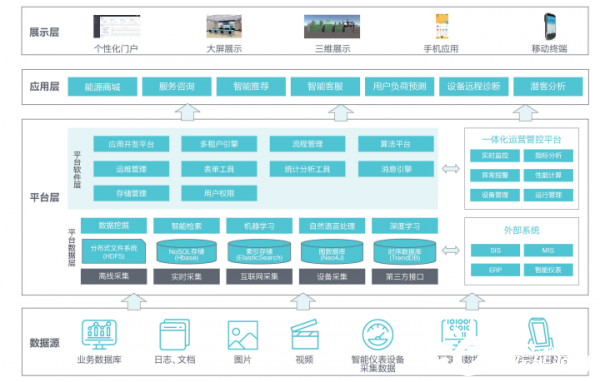Screen dimensions: 600x382
Task: Click the double arrow beside 一体化运营管控平台
Action: point(451,168)
